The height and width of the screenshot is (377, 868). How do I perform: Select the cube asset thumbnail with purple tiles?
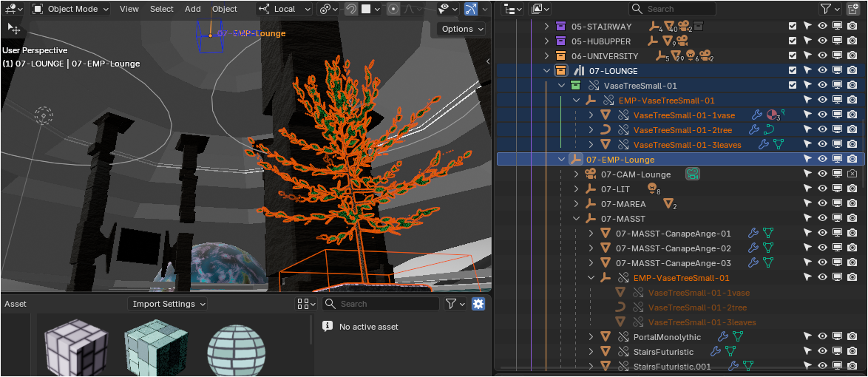76,347
